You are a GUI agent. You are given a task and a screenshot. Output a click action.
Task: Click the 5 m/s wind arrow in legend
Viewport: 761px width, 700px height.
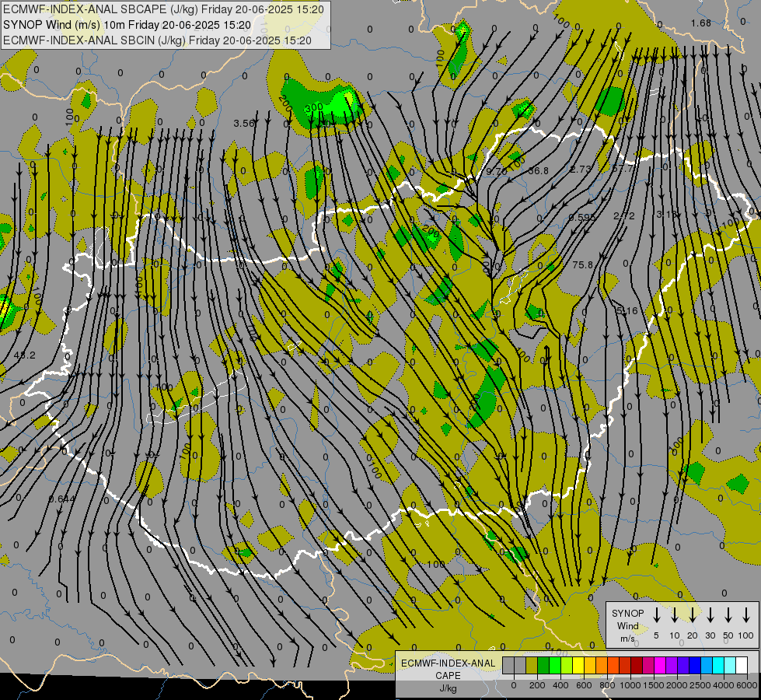click(656, 615)
